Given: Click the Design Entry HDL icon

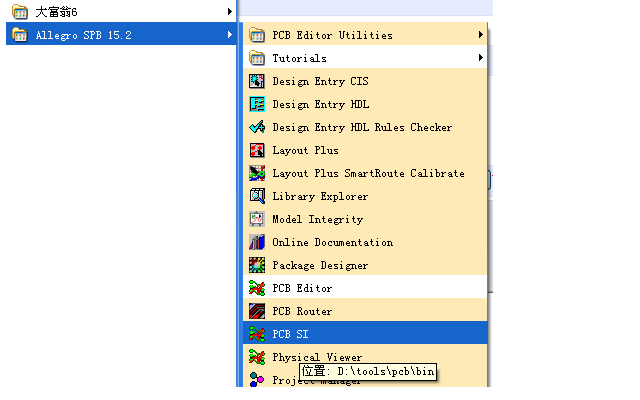Looking at the screenshot, I should pyautogui.click(x=257, y=104).
